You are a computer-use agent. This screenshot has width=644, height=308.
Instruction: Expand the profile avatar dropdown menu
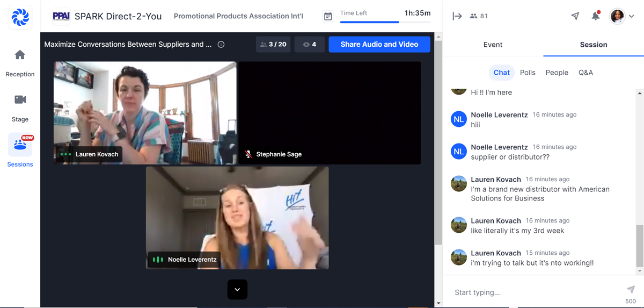pos(622,16)
